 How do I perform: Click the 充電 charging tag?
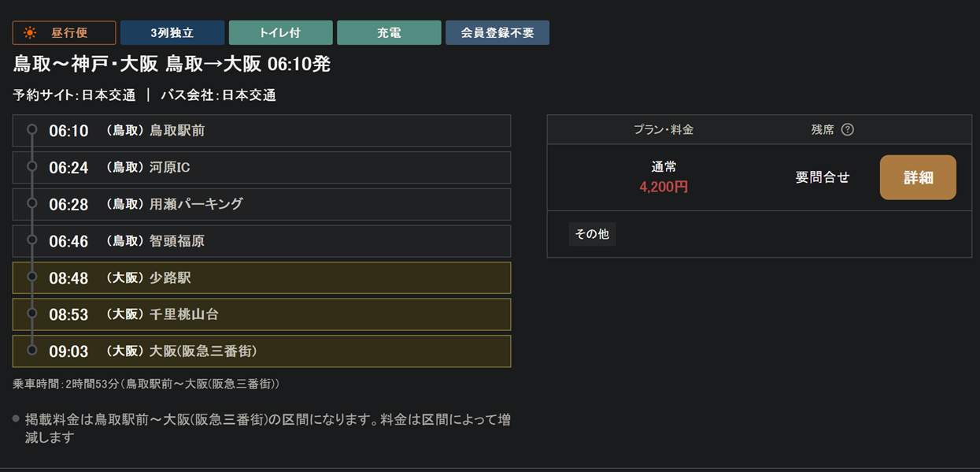pyautogui.click(x=388, y=33)
